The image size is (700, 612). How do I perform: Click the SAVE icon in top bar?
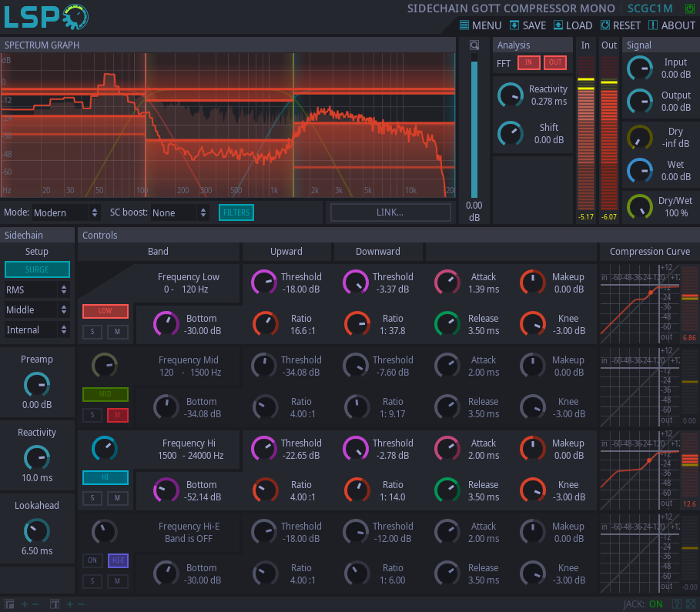(x=514, y=25)
